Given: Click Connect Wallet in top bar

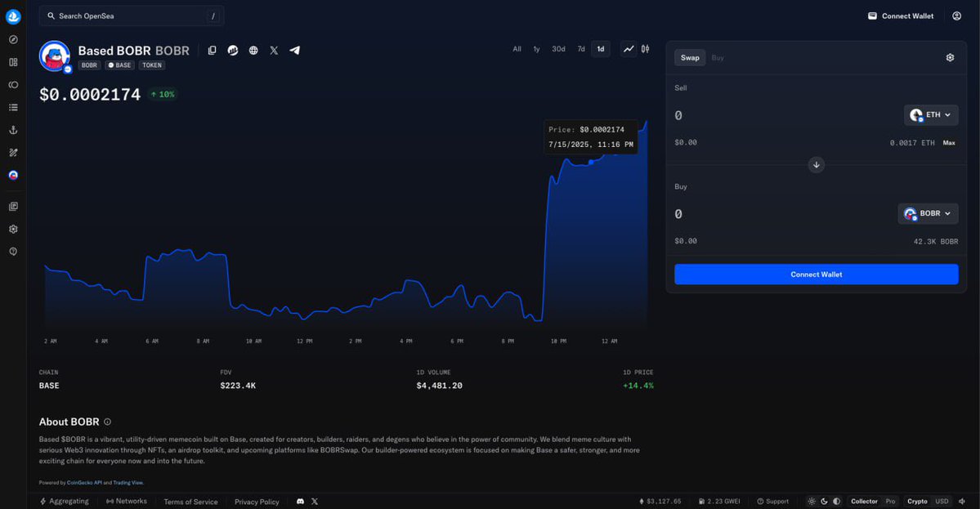Looking at the screenshot, I should (901, 16).
